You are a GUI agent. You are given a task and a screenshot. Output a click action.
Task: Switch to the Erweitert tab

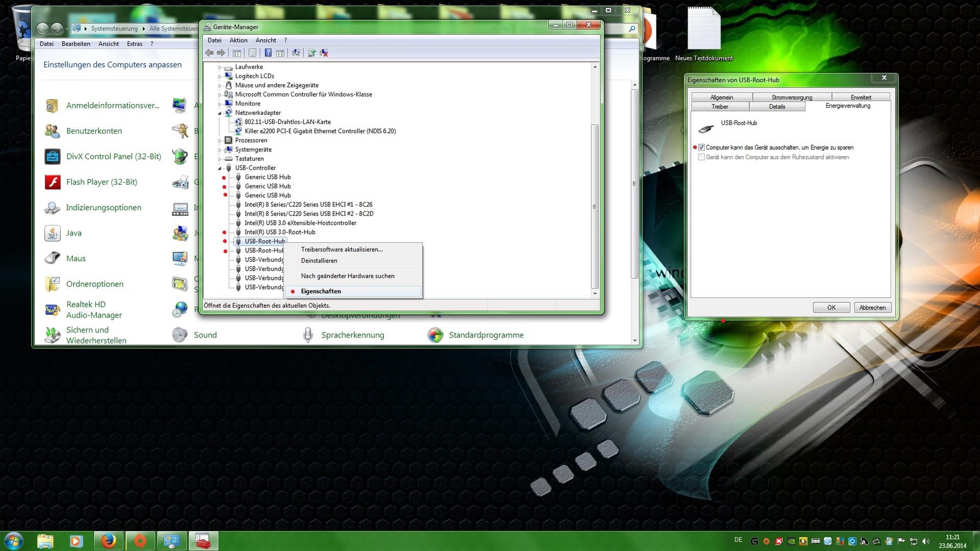pos(861,97)
